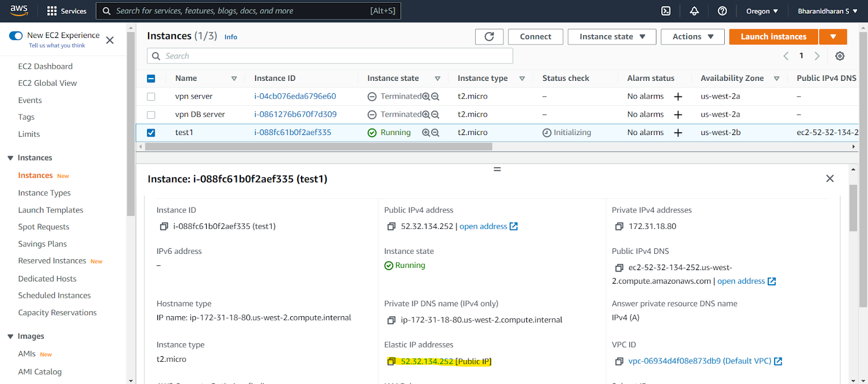Open table preferences gear icon
The width and height of the screenshot is (868, 384).
840,56
